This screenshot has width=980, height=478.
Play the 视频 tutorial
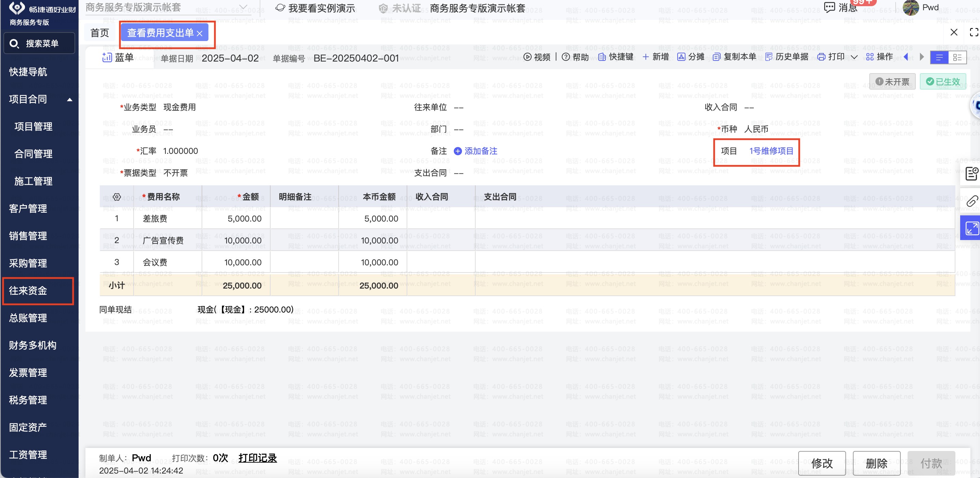point(536,57)
